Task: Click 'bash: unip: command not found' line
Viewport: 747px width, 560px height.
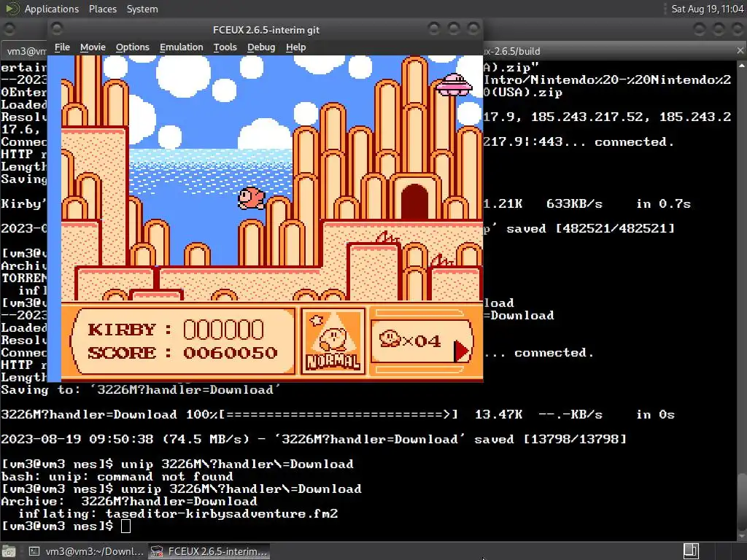Action: point(117,477)
